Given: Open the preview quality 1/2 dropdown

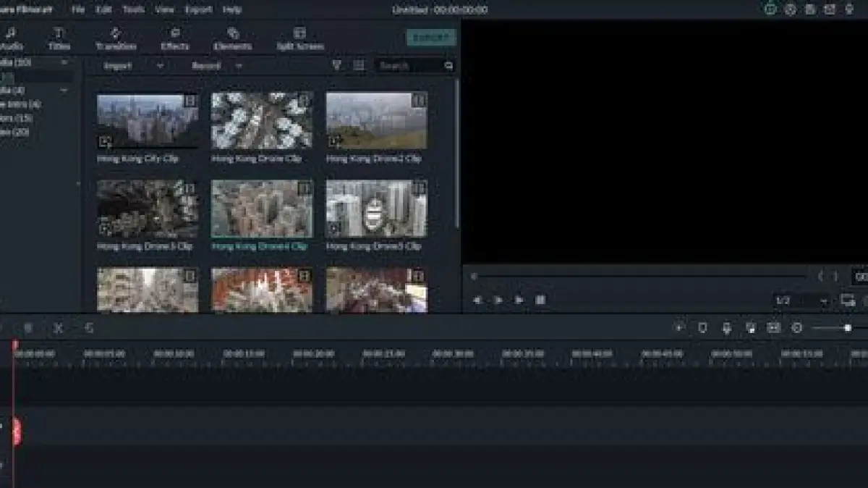Looking at the screenshot, I should click(801, 300).
